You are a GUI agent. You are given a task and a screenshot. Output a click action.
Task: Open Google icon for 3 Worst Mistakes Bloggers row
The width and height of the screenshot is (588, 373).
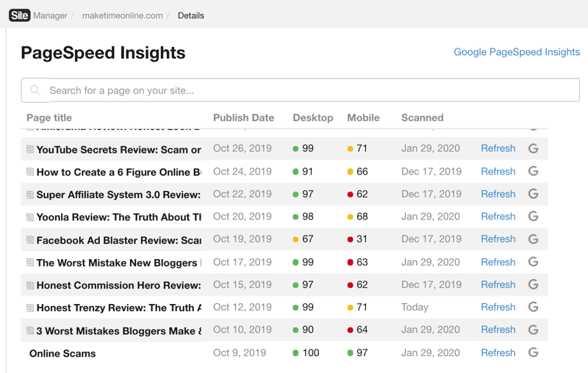(x=534, y=330)
